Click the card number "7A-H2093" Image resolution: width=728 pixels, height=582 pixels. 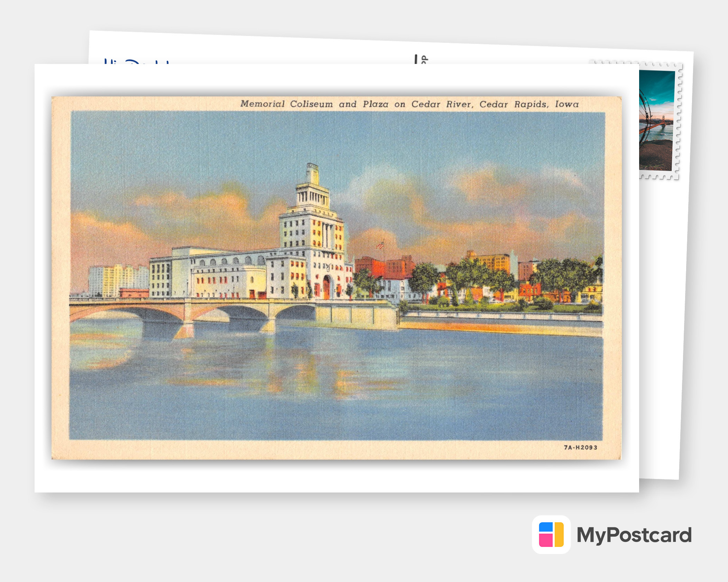(x=581, y=447)
